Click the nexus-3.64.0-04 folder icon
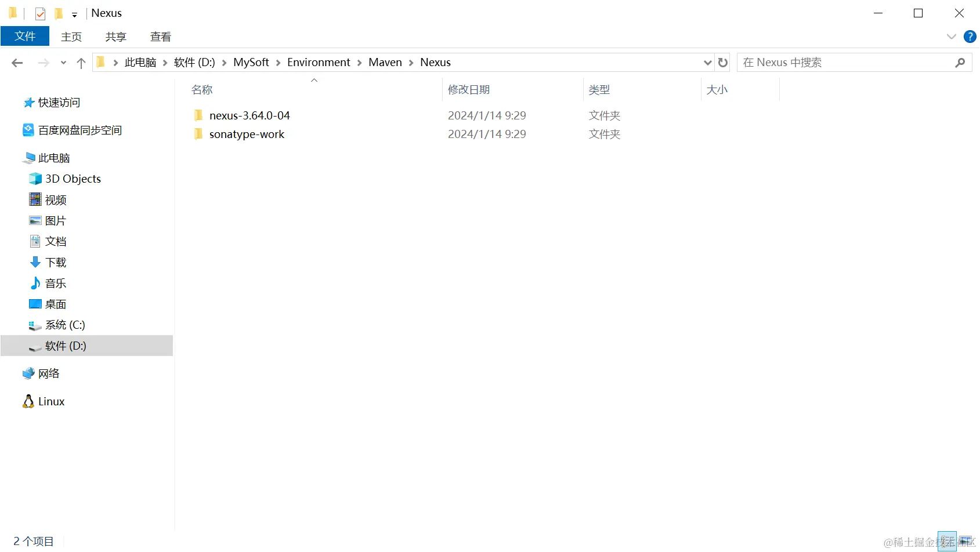980x552 pixels. pyautogui.click(x=198, y=115)
